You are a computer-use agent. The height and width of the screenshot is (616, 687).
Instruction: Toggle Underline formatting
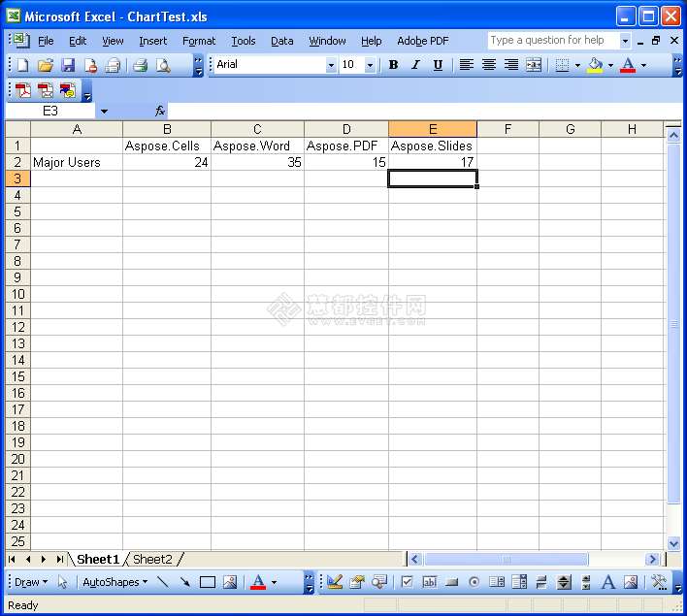(x=438, y=65)
